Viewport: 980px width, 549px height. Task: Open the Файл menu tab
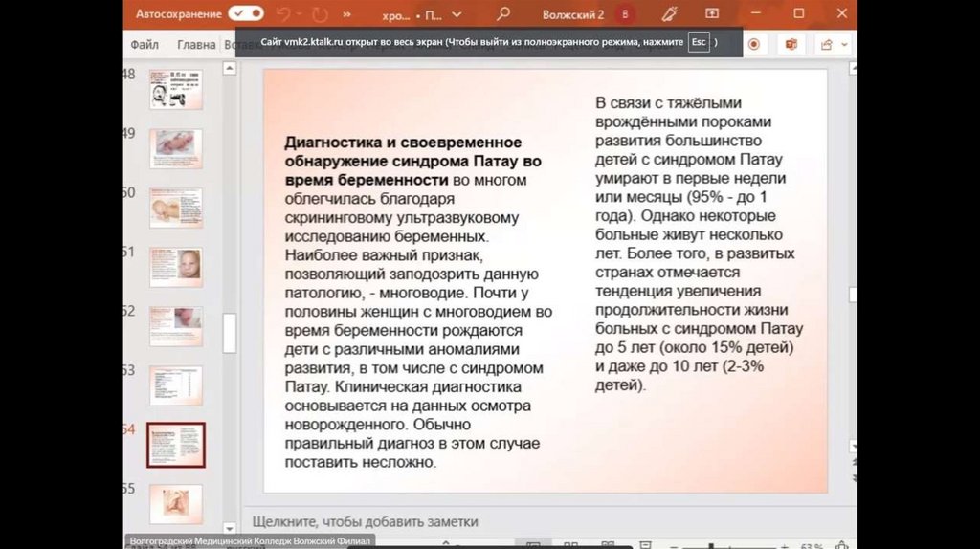tap(145, 45)
